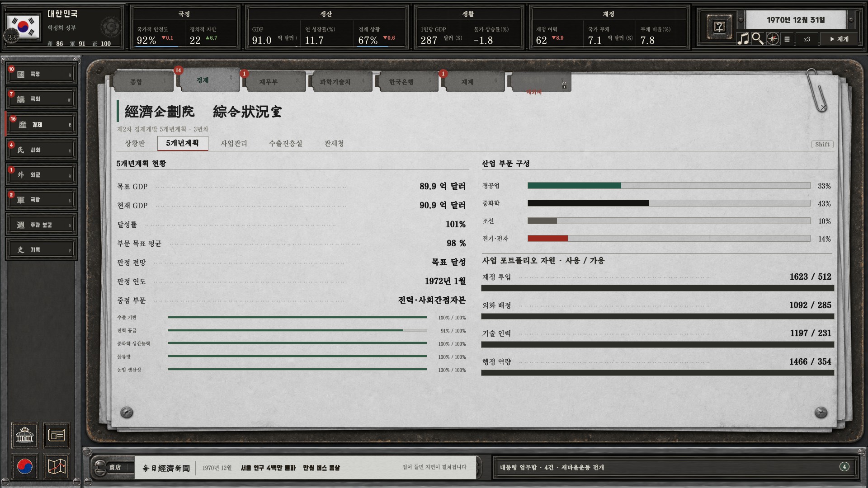This screenshot has width=868, height=488.
Task: Click the 賣店 shop button
Action: pyautogui.click(x=115, y=467)
